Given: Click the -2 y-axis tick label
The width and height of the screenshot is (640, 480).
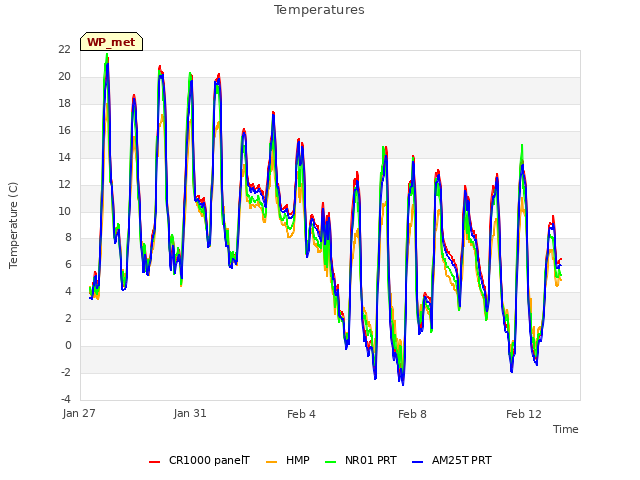Looking at the screenshot, I should 66,373.
